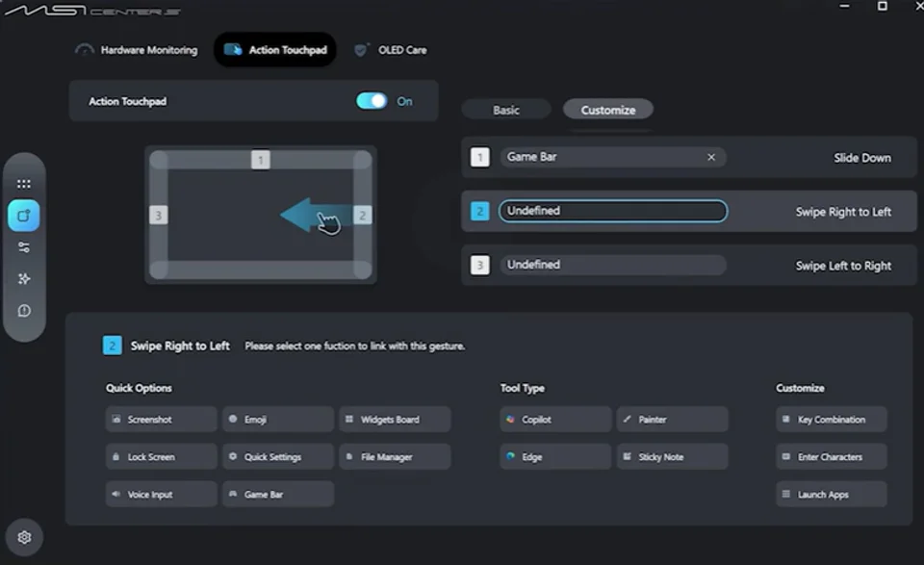Select gesture number 1 badge in list
Viewport: 924px width, 565px height.
[x=479, y=157]
